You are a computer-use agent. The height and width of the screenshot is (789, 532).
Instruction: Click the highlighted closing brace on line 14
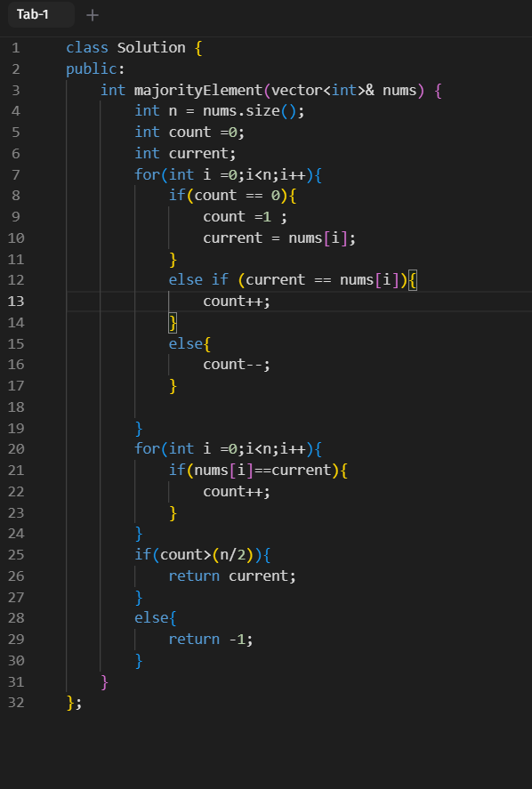click(x=173, y=323)
